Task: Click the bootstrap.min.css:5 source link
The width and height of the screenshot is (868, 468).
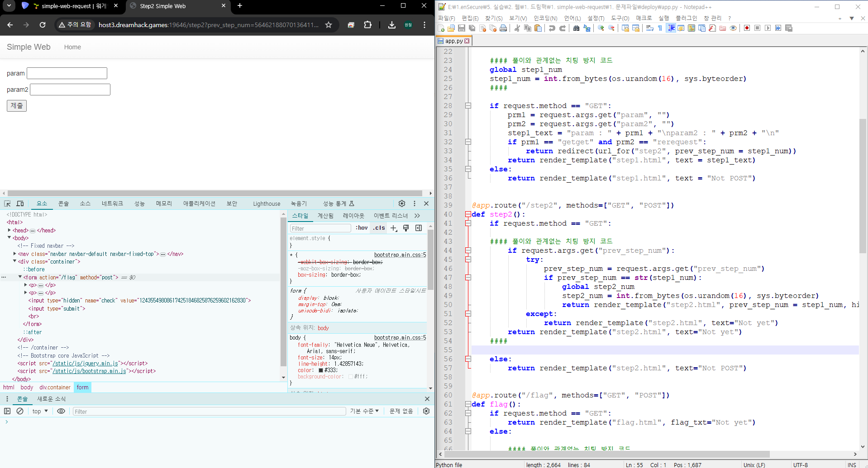Action: coord(400,255)
